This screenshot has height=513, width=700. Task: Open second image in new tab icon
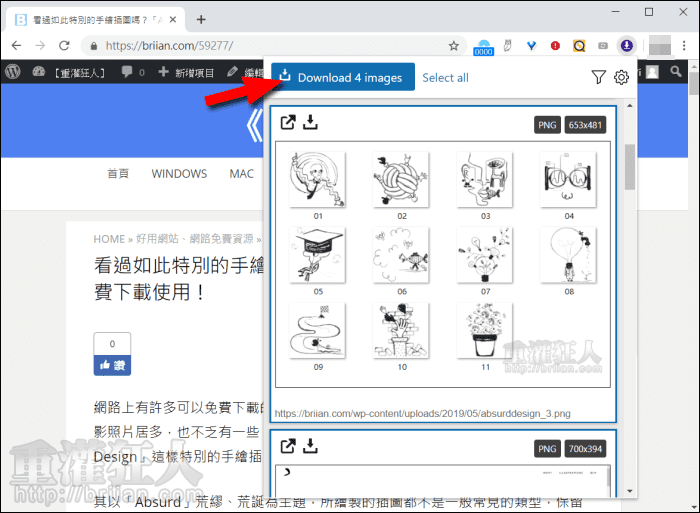(288, 446)
